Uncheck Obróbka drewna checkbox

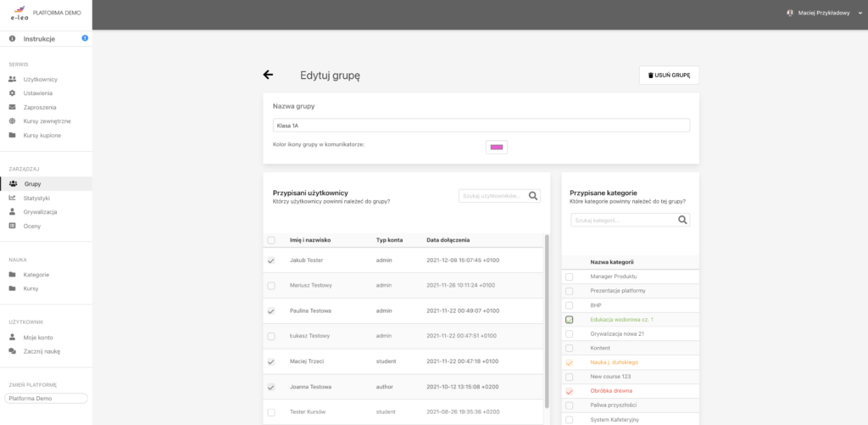pyautogui.click(x=569, y=391)
